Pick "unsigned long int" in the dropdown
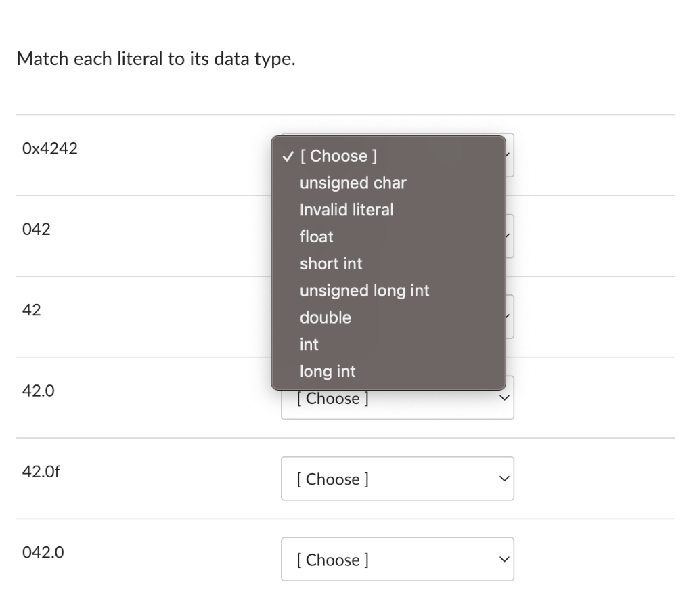 click(364, 290)
